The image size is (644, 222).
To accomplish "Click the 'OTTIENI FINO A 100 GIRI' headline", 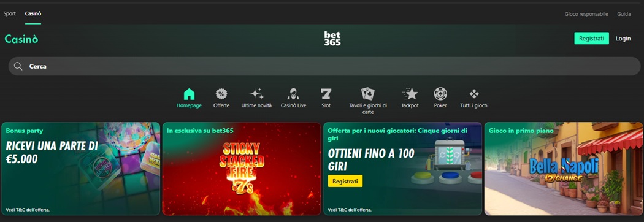I will [x=371, y=160].
